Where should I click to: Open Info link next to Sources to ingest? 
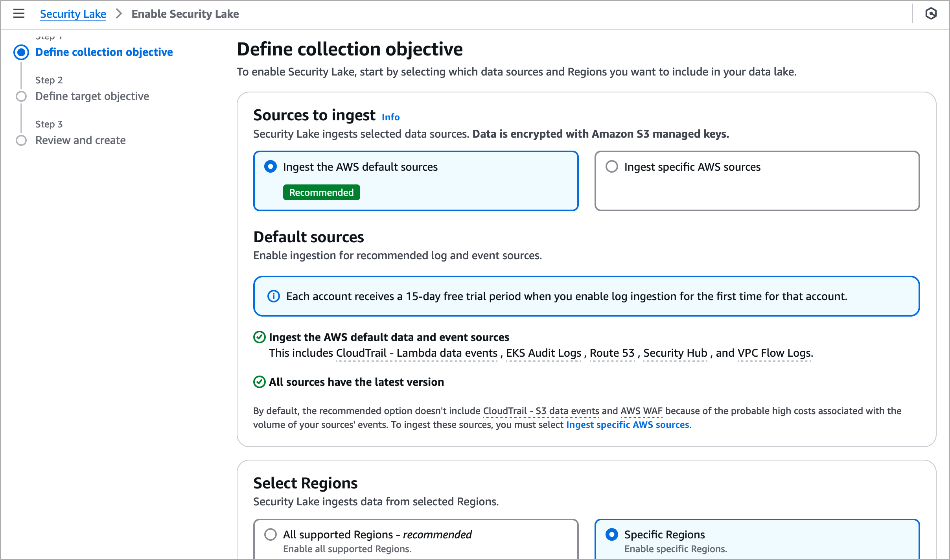tap(390, 117)
